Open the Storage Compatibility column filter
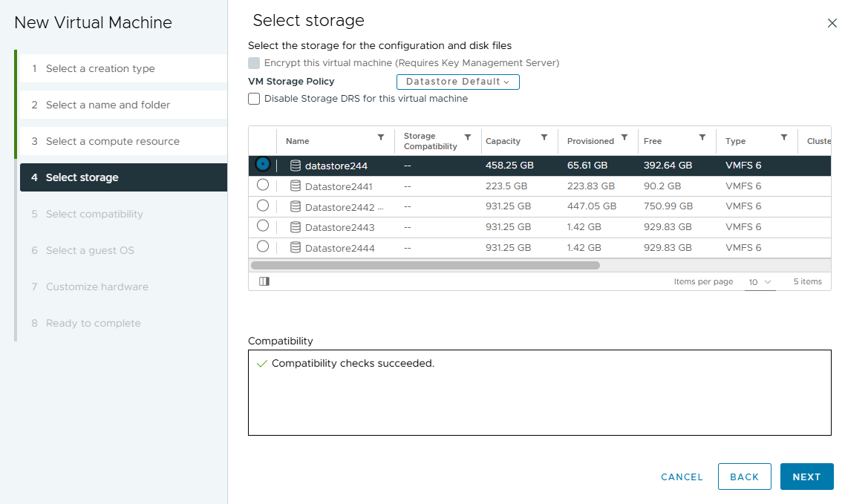 468,137
